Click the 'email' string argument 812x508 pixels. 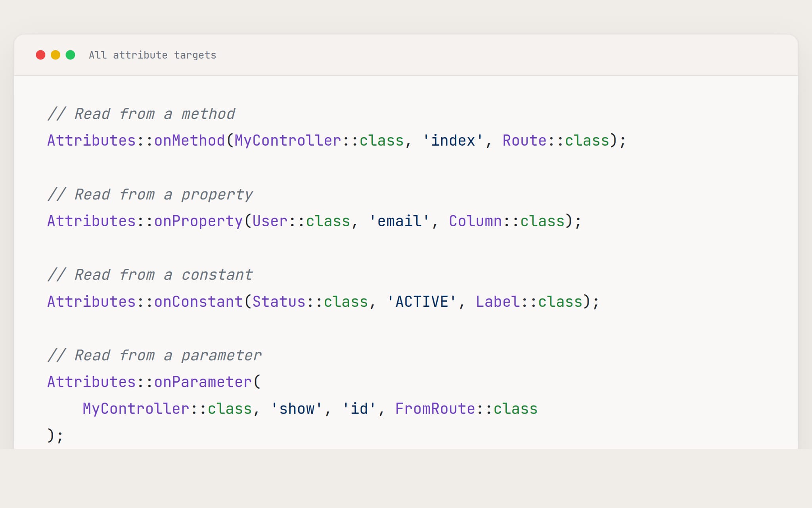click(399, 221)
